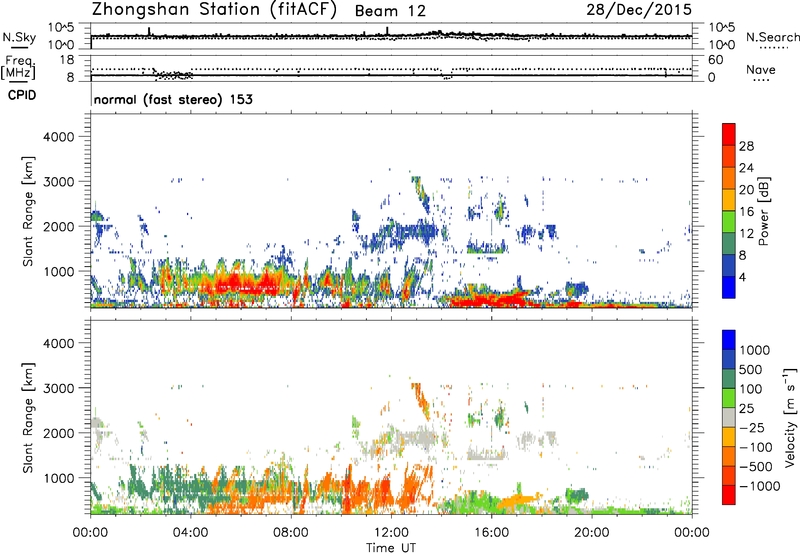Click the "Power [dB]" colorbar label

763,211
